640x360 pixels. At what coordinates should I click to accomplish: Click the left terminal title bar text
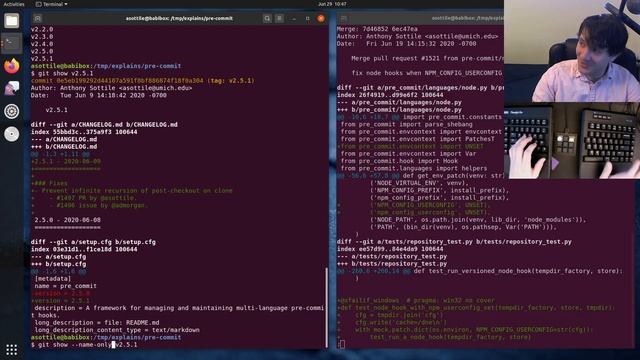click(179, 18)
